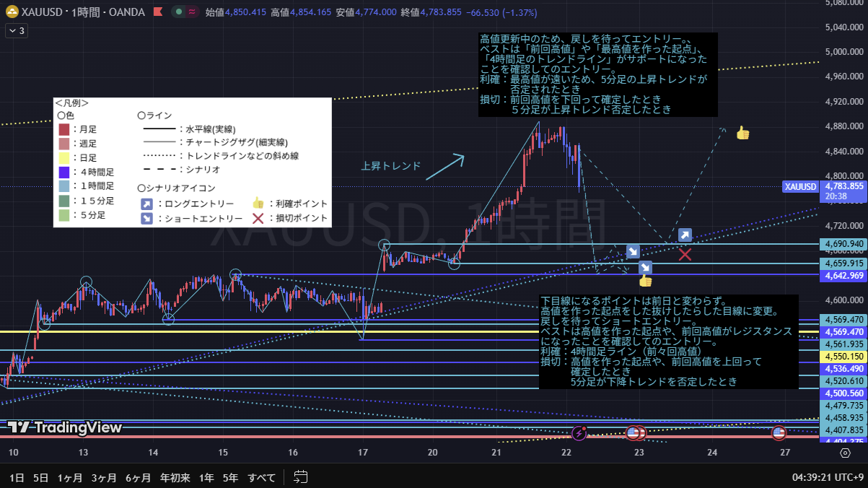Viewport: 868px width, 488px height.
Task: Select the 1日 date range
Action: [17, 477]
